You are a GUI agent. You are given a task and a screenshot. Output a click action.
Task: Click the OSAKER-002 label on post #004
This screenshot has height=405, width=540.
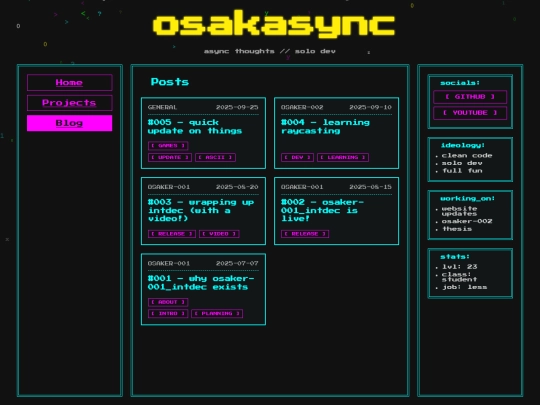pyautogui.click(x=302, y=107)
